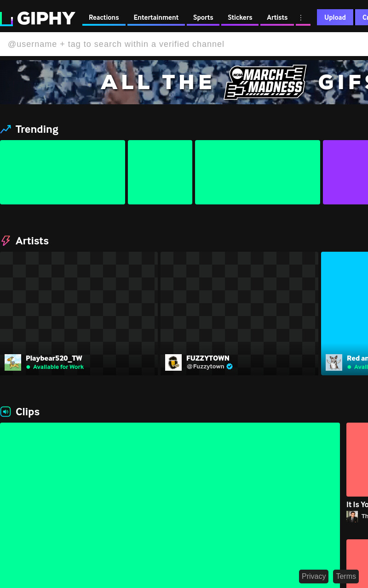The height and width of the screenshot is (588, 368).
Task: Open the Clips section heading
Action: tap(28, 412)
